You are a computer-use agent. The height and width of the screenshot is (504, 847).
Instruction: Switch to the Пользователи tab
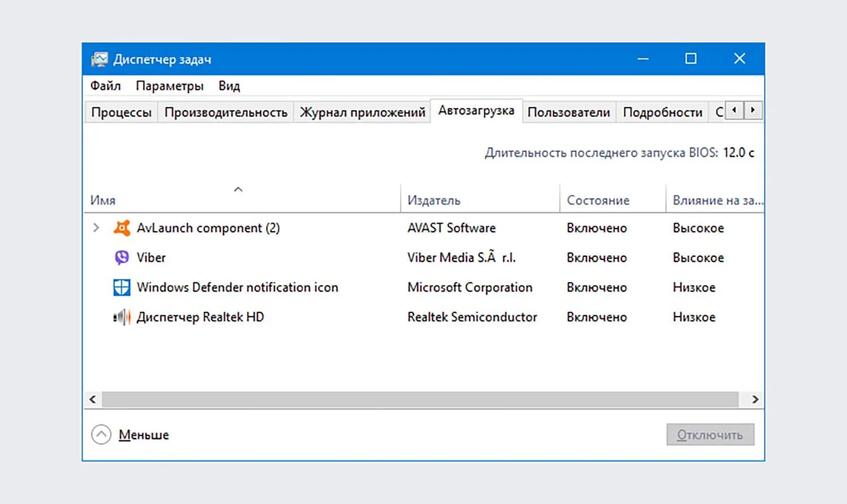[x=569, y=112]
